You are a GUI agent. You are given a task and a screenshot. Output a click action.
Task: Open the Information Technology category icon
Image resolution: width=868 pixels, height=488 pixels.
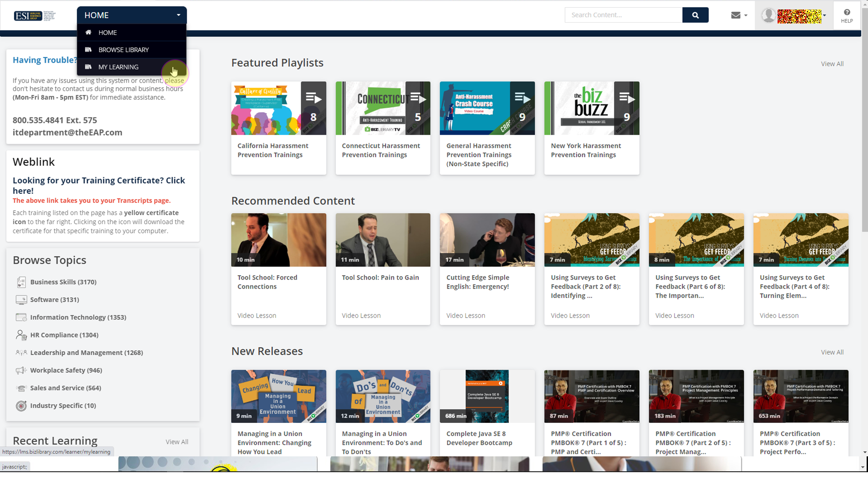coord(21,317)
